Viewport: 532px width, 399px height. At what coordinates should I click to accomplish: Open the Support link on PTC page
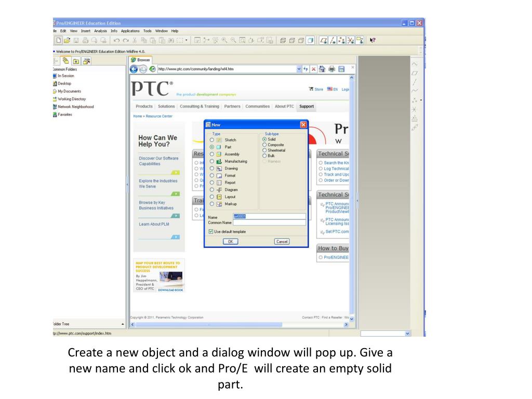coord(307,107)
